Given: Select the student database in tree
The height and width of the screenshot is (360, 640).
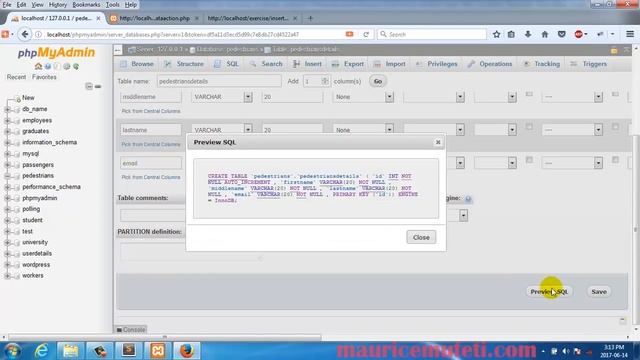Looking at the screenshot, I should [32, 220].
